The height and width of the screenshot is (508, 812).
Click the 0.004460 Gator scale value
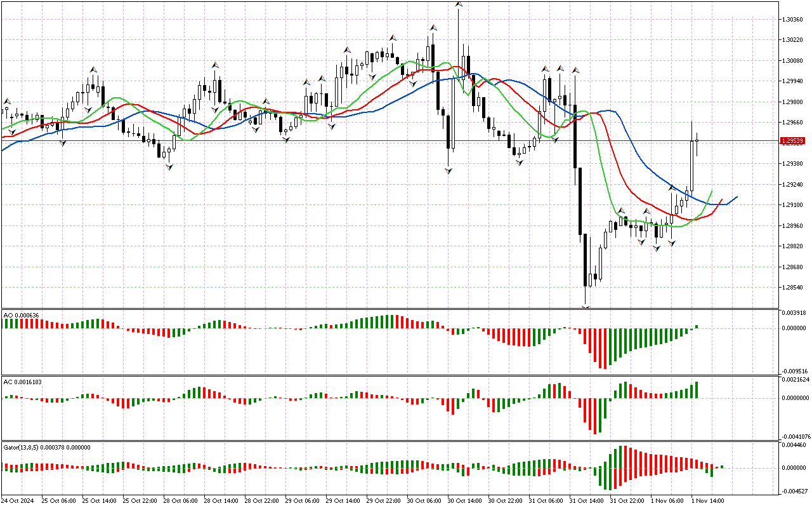794,446
